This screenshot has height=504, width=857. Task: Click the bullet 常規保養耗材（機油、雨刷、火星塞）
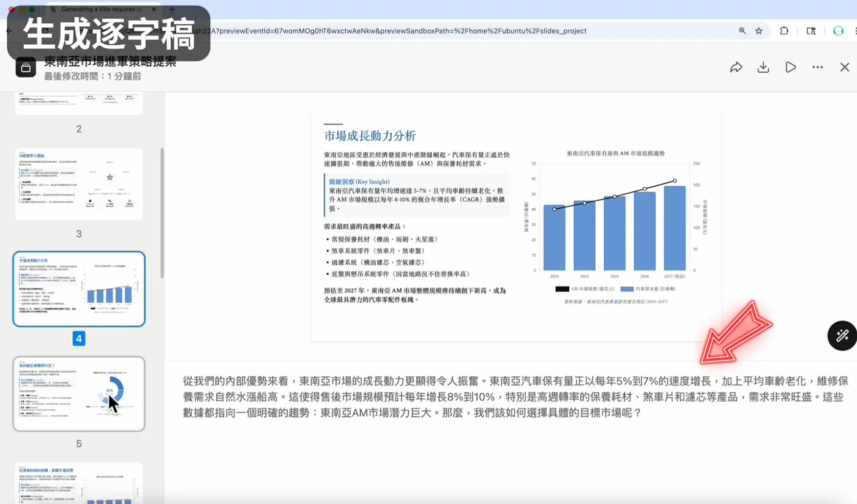pyautogui.click(x=384, y=239)
